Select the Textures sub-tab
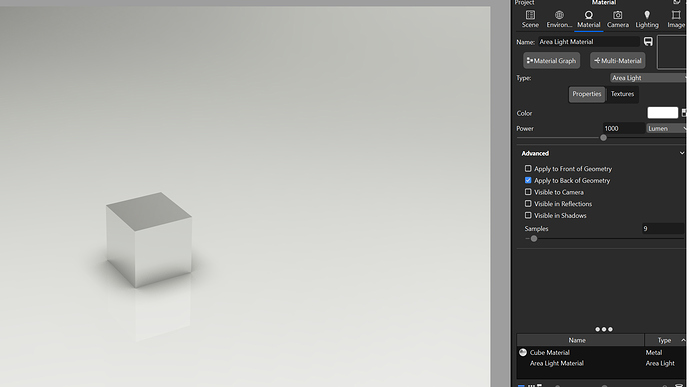Viewport: 690px width, 387px height. (x=622, y=94)
